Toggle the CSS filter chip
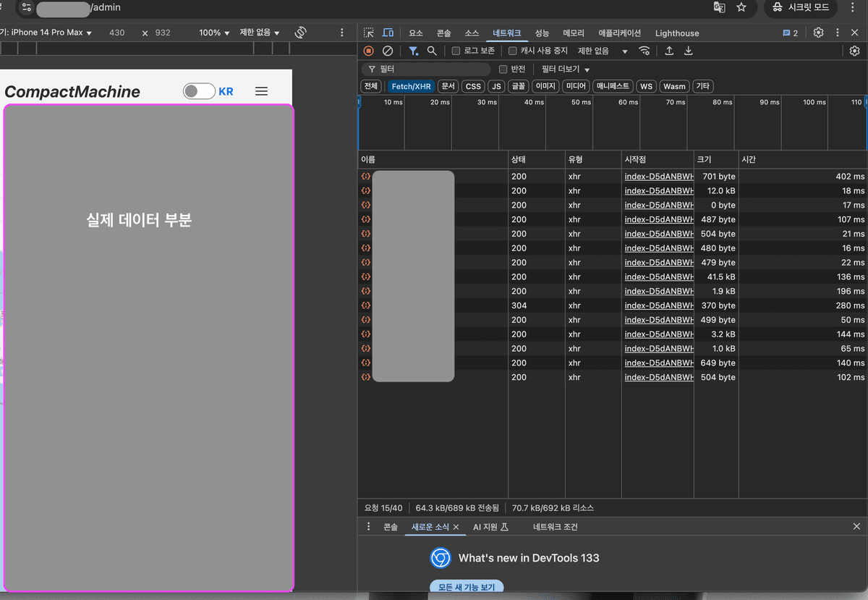 click(x=473, y=86)
